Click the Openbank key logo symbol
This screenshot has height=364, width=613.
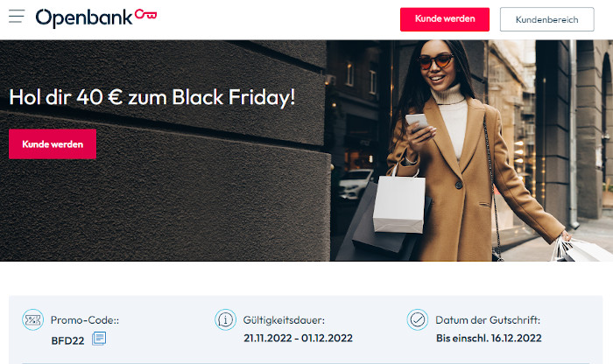146,15
